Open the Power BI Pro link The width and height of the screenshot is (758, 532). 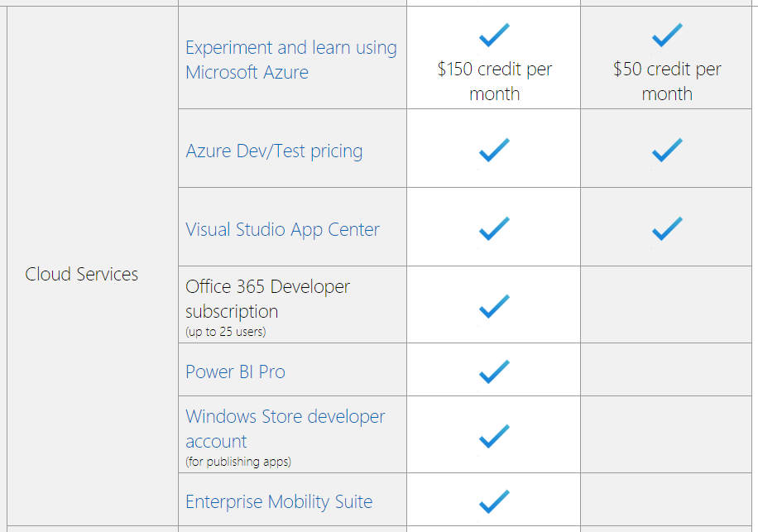(x=235, y=371)
